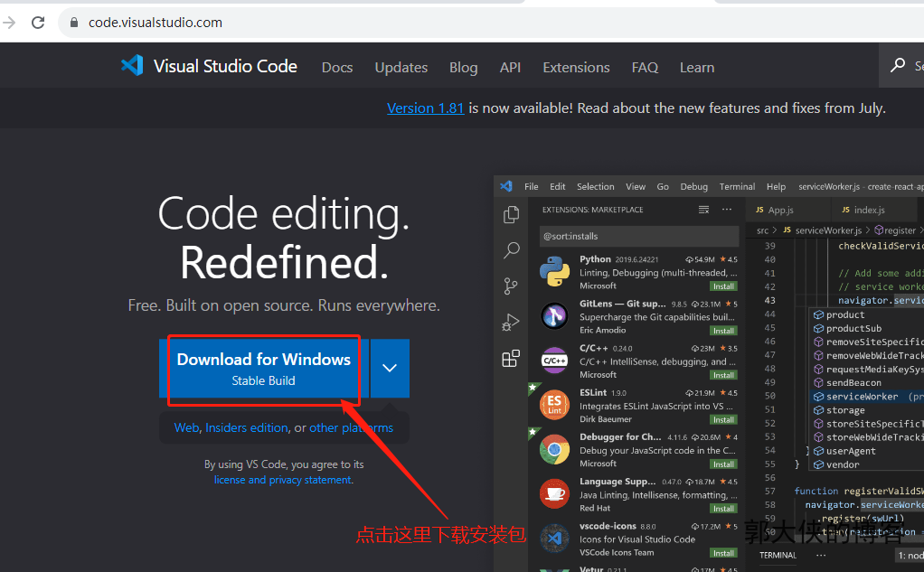Screen dimensions: 924x572
Task: Install the GitLens extension
Action: [x=723, y=331]
